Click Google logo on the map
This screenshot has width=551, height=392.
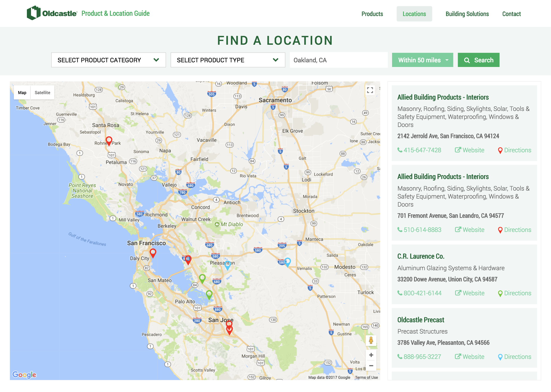(x=24, y=374)
